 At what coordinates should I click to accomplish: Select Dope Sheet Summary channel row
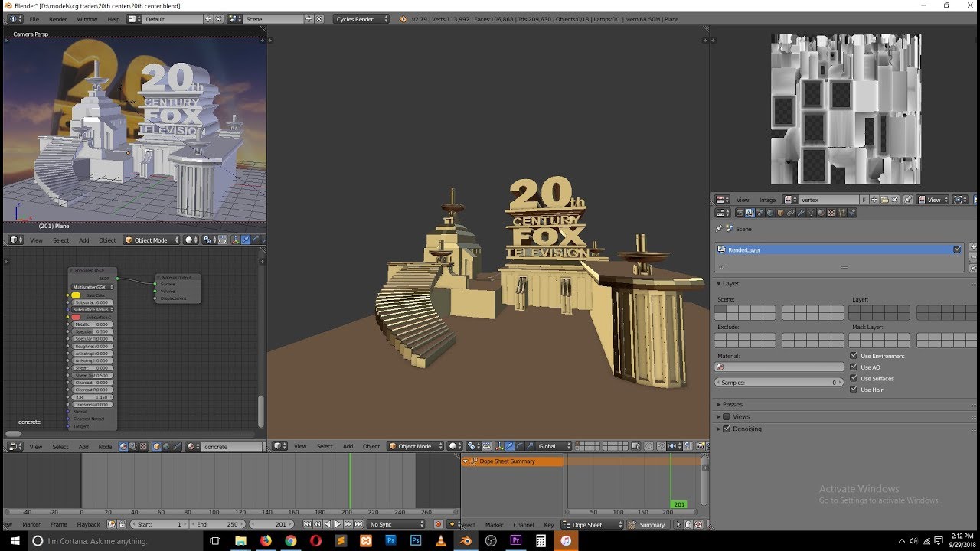point(511,461)
